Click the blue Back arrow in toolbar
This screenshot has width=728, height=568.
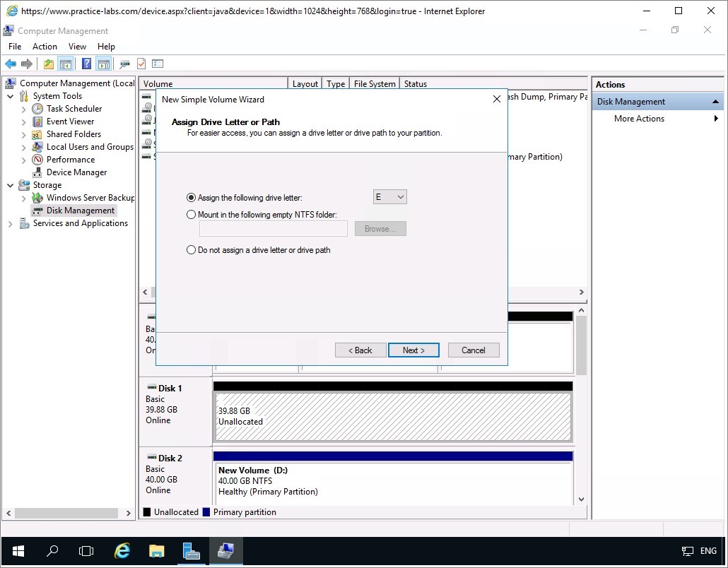coord(11,64)
